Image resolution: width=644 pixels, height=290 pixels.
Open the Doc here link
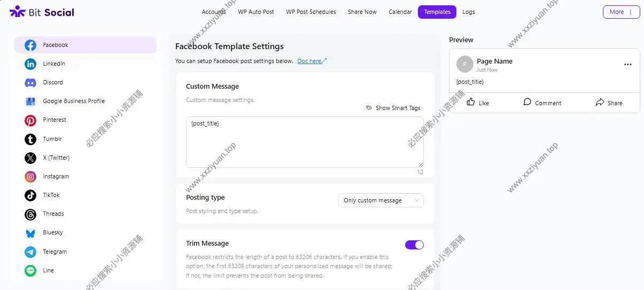(x=312, y=61)
